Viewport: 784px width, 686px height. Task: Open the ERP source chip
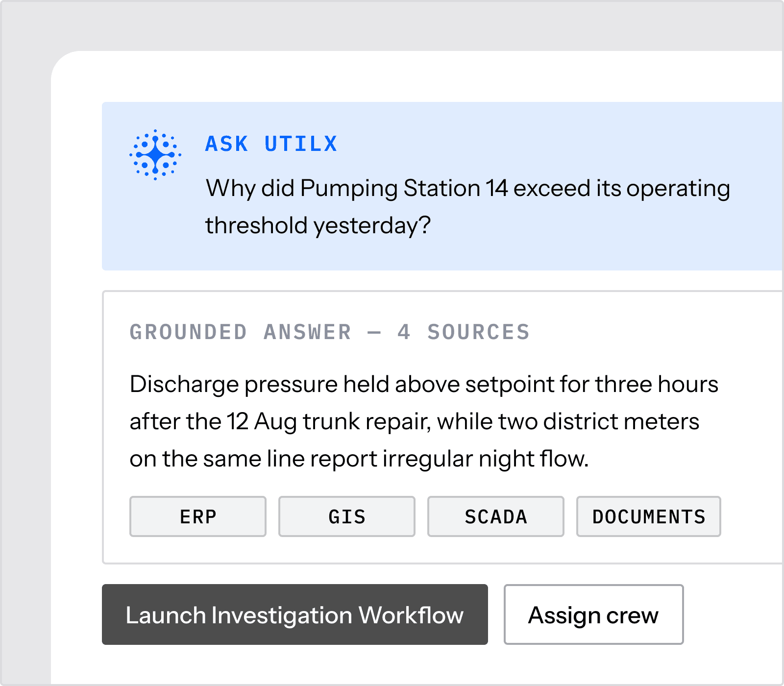(198, 516)
